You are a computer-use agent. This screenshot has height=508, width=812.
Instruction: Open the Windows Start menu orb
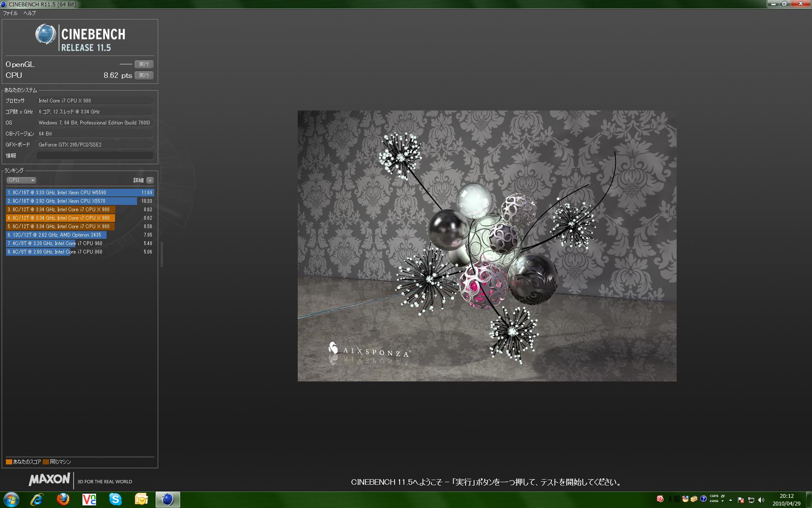click(11, 500)
